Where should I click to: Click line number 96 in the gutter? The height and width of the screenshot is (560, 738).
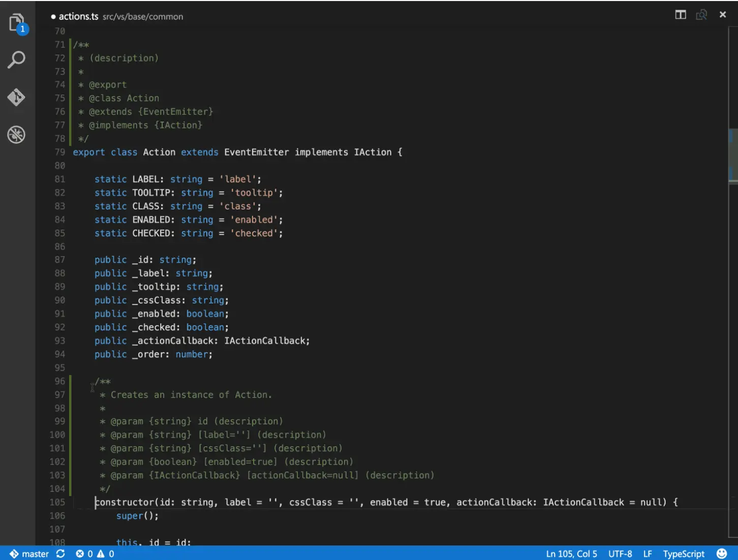coord(60,381)
